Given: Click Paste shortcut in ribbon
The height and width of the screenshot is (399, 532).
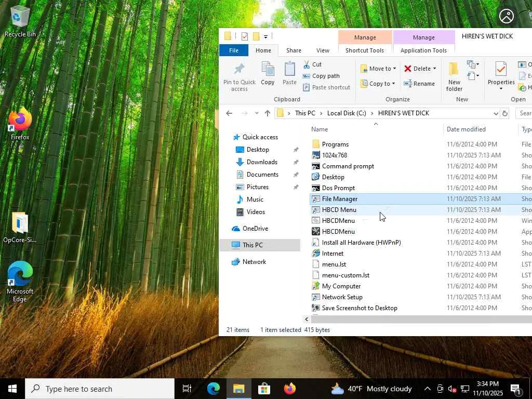Looking at the screenshot, I should (326, 87).
